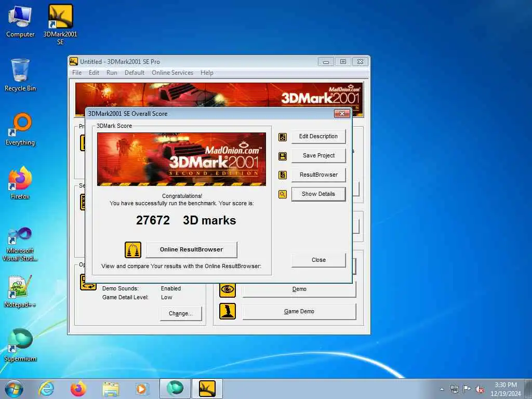Close the Overall Score dialog with the X
This screenshot has height=399, width=532.
click(x=342, y=114)
